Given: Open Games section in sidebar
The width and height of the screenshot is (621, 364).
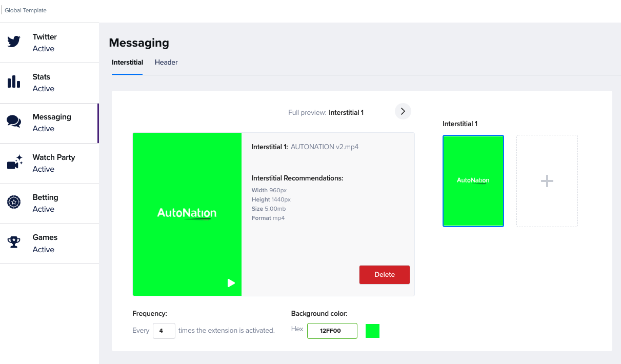Looking at the screenshot, I should pyautogui.click(x=49, y=244).
